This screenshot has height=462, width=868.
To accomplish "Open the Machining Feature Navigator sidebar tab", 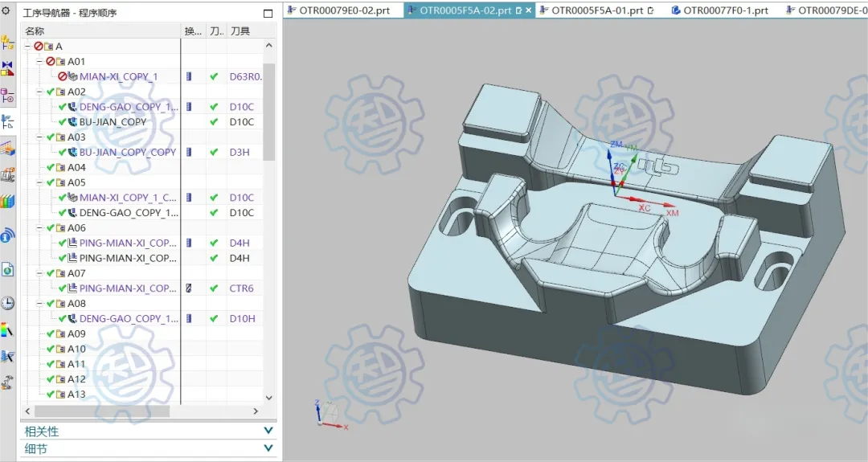I will pos(7,149).
